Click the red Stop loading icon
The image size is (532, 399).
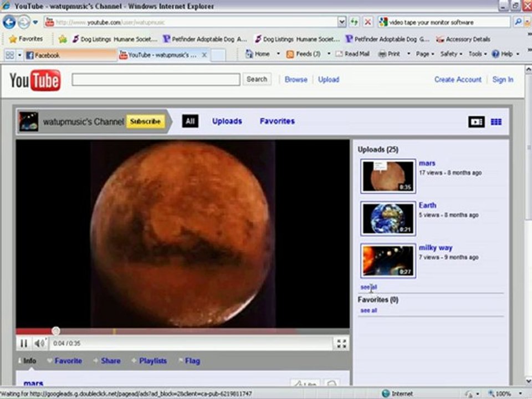click(367, 22)
